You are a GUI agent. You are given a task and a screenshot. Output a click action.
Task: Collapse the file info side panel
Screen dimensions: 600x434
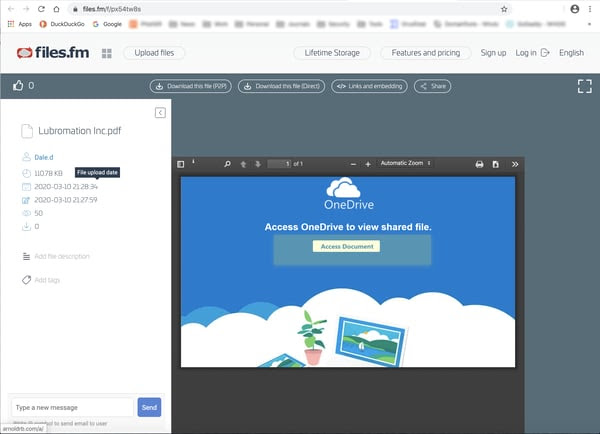coord(160,113)
